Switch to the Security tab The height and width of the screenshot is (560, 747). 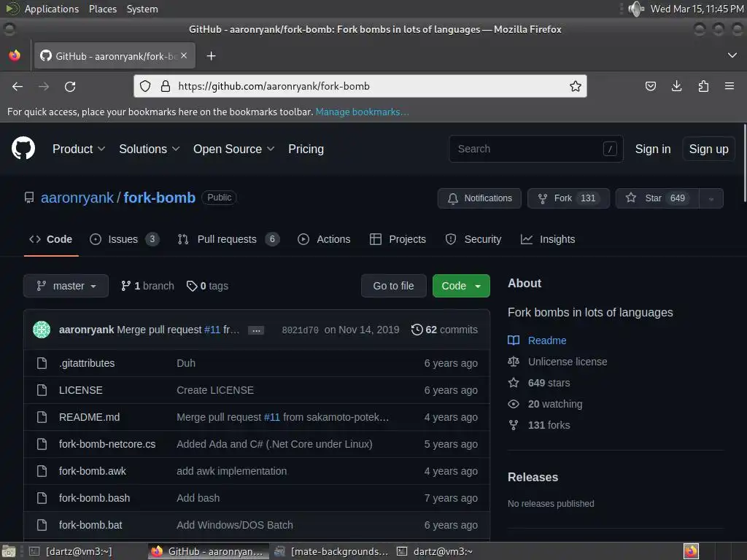473,239
